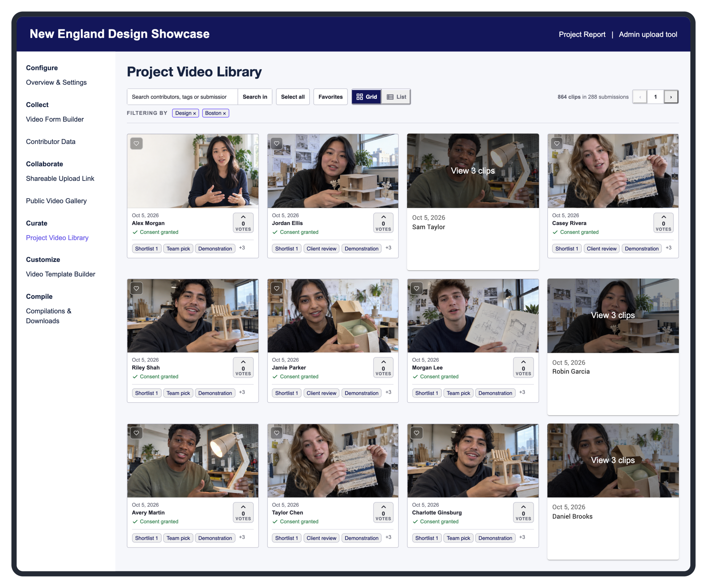This screenshot has width=707, height=588.
Task: Expand +3 more tags on Casey Rivera's card
Action: pos(668,248)
